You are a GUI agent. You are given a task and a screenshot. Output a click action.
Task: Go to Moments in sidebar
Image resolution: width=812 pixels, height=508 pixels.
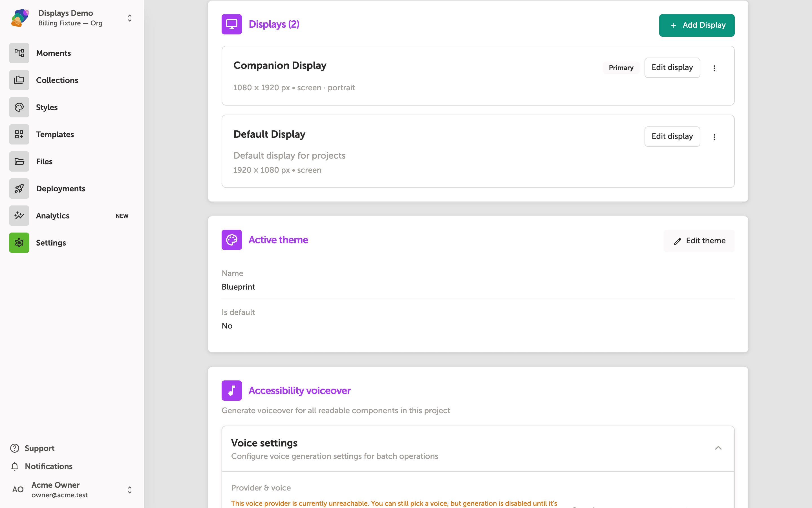pyautogui.click(x=53, y=53)
